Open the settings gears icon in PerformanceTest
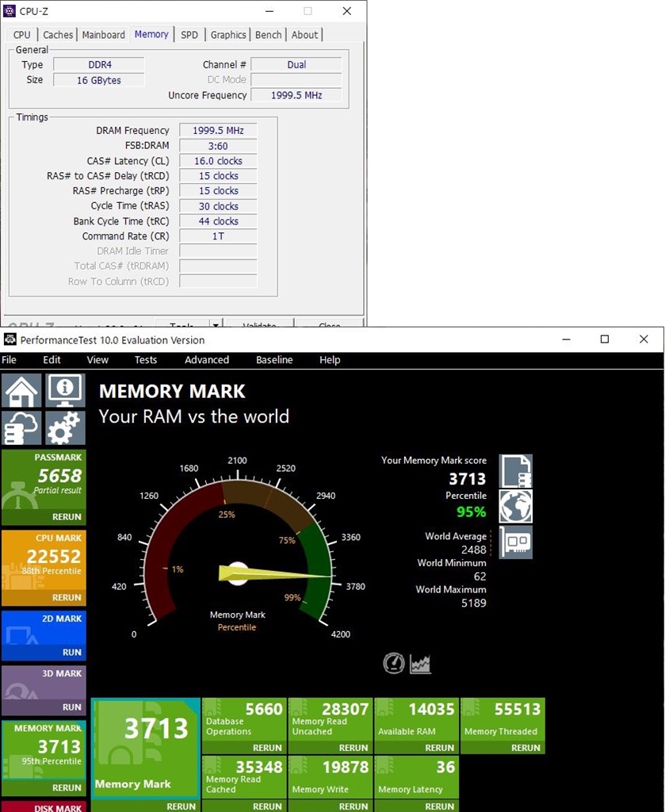 point(65,427)
